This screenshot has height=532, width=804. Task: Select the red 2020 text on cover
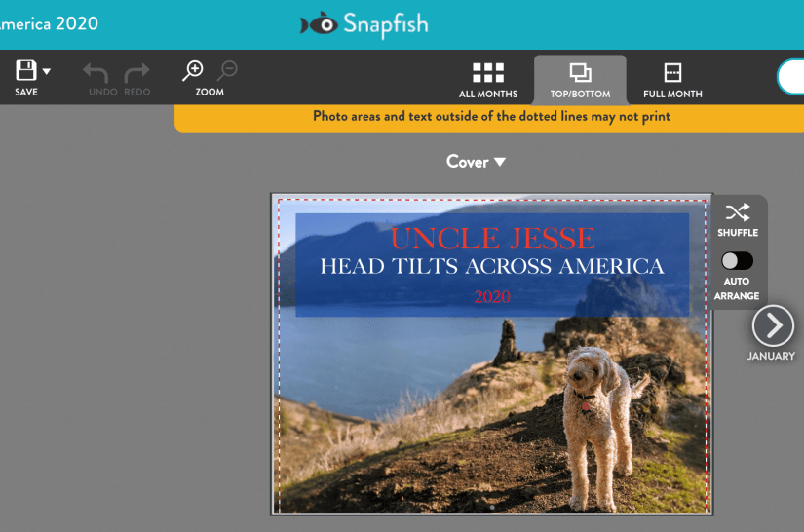click(492, 297)
